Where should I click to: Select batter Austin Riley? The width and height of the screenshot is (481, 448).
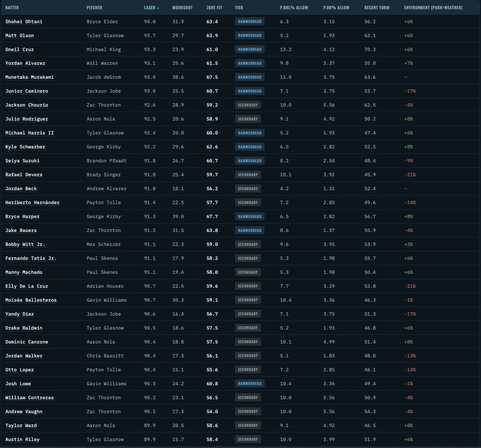pyautogui.click(x=22, y=440)
